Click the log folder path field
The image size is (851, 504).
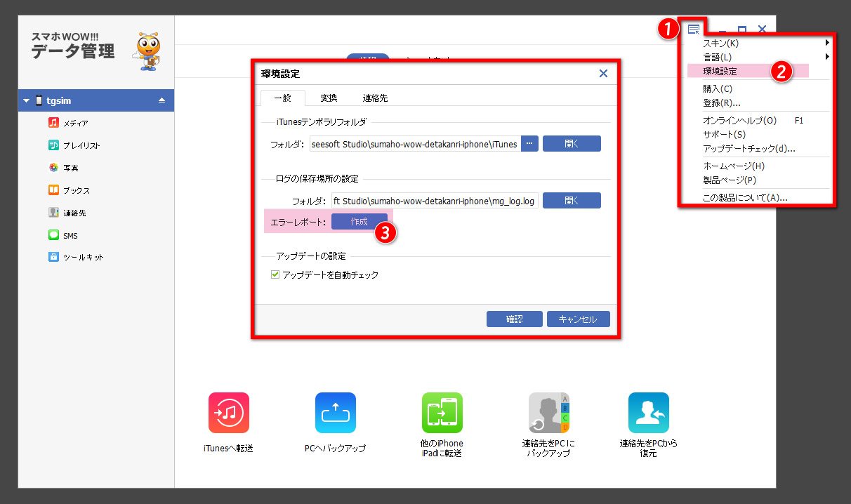435,201
